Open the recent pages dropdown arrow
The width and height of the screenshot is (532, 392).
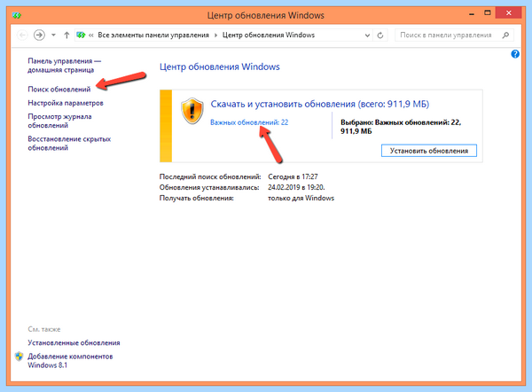(53, 35)
